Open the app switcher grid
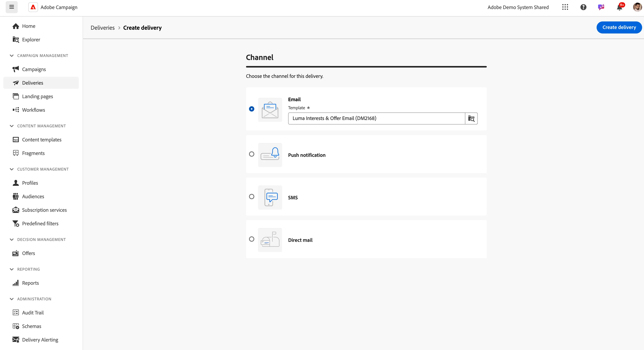Screen dimensions: 644x350 tap(565, 7)
